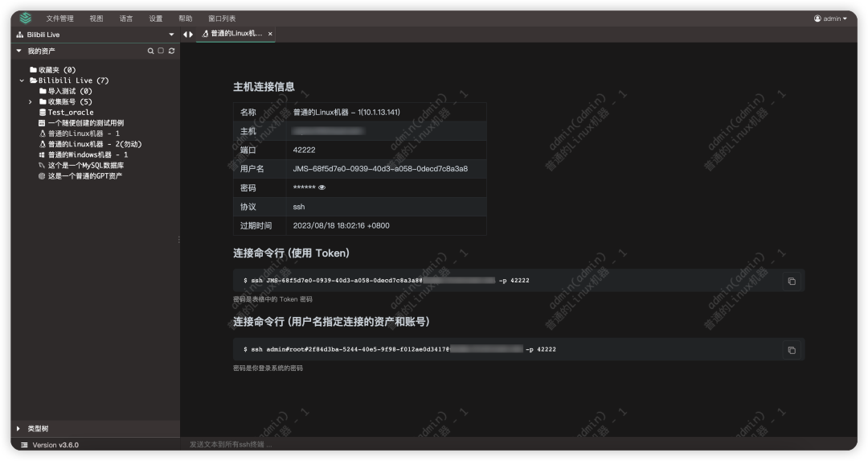This screenshot has height=461, width=868.
Task: Open the 文件管理 menu
Action: (59, 19)
